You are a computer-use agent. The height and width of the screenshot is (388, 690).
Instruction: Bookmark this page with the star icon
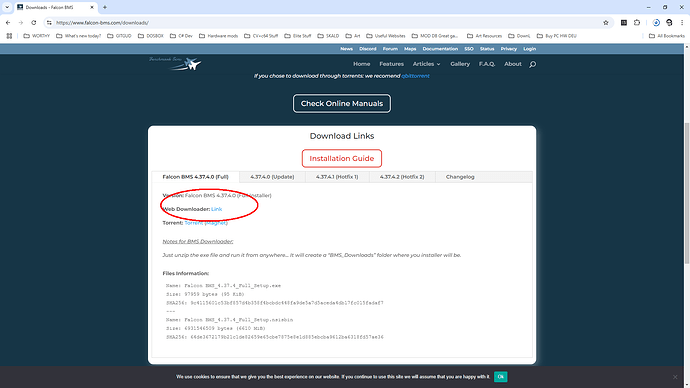(606, 22)
